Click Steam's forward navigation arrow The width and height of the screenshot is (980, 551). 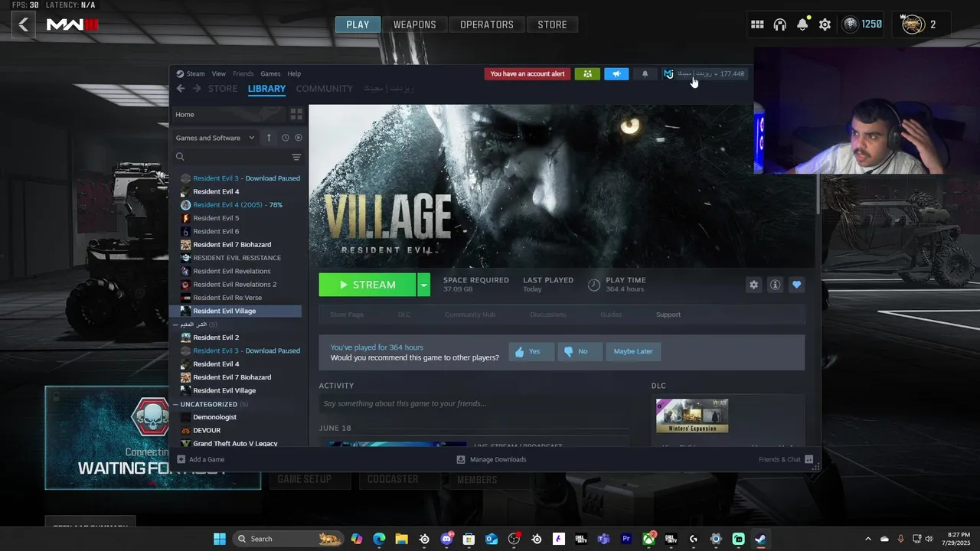click(x=197, y=89)
